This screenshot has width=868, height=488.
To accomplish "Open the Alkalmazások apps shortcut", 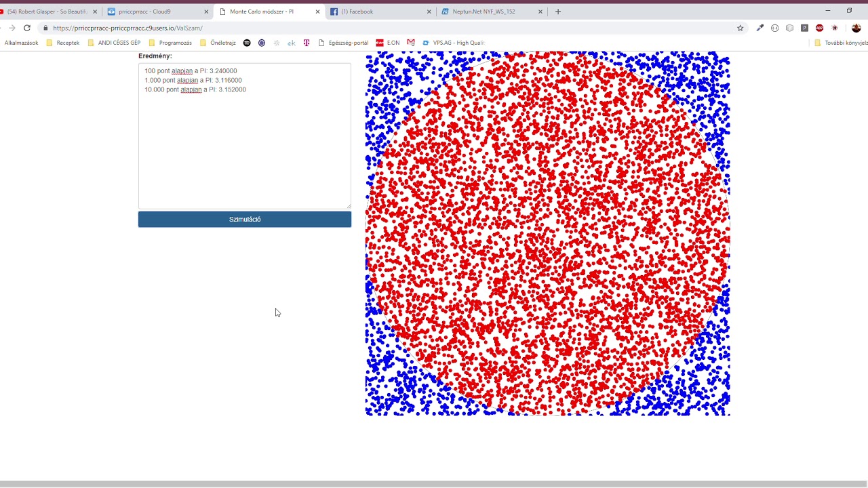I will point(21,43).
